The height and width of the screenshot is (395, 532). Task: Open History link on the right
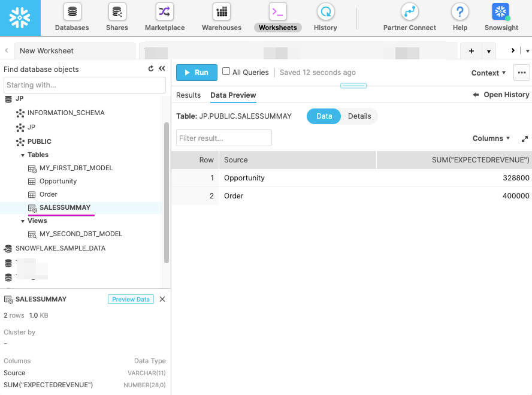[x=501, y=95]
